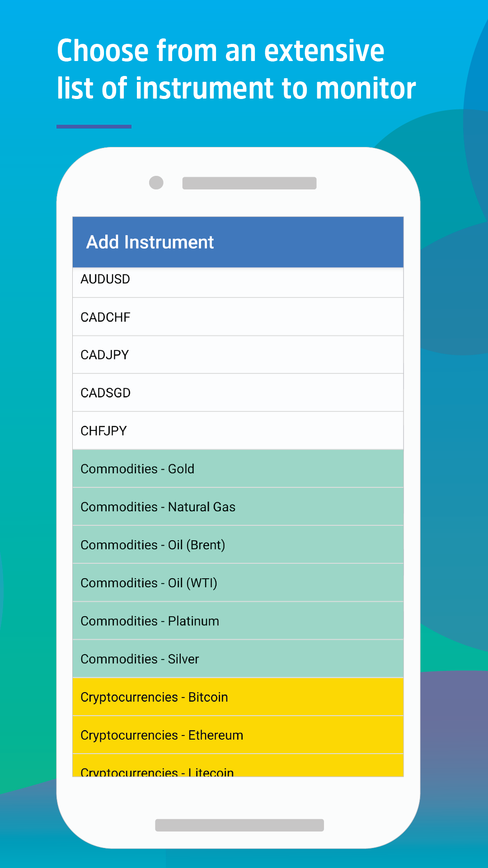Add Commodities - Platinum instrument
Viewport: 488px width, 868px height.
(x=238, y=621)
